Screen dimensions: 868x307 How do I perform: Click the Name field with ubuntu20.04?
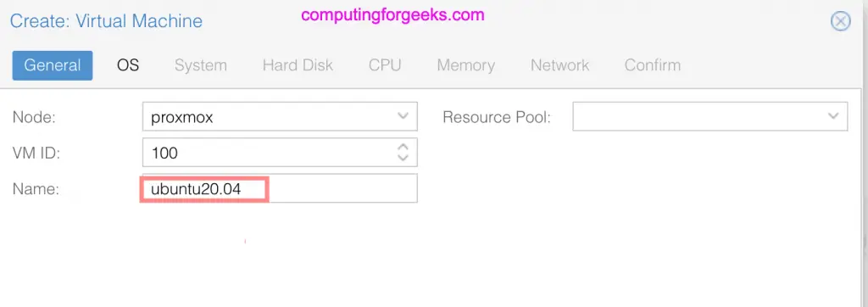[x=280, y=188]
